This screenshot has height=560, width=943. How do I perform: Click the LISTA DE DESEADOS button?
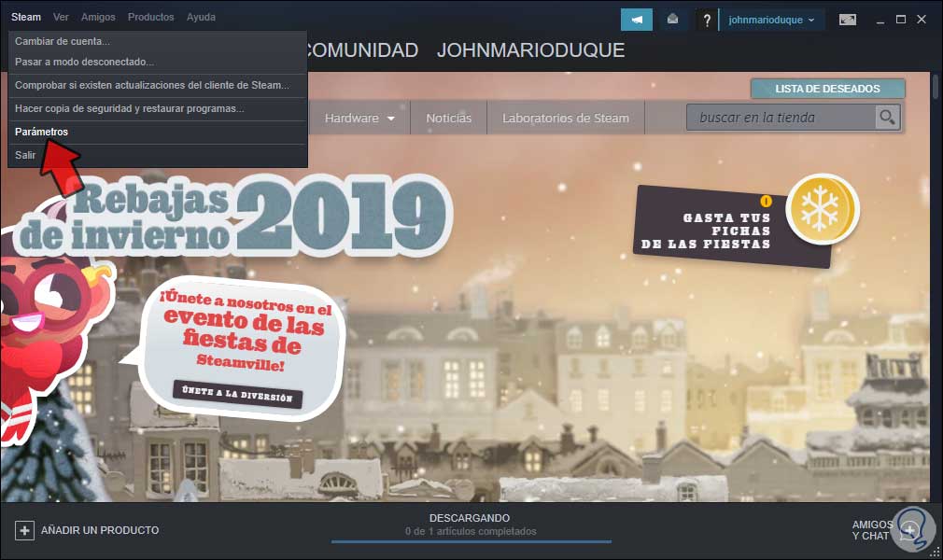(827, 89)
